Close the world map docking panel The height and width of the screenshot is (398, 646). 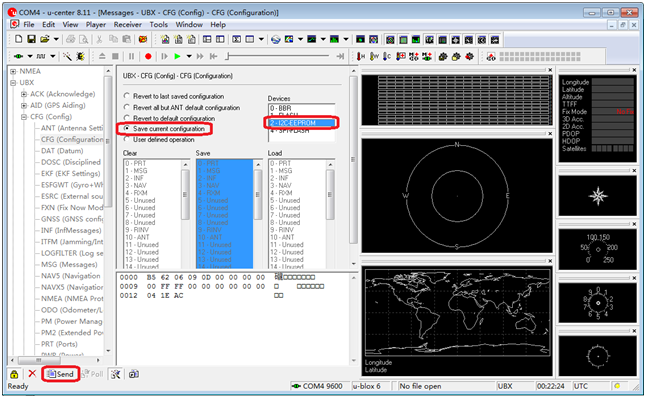[550, 261]
